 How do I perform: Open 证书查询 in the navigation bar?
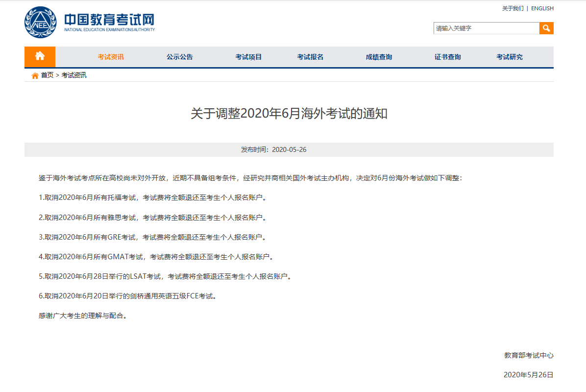coord(447,57)
